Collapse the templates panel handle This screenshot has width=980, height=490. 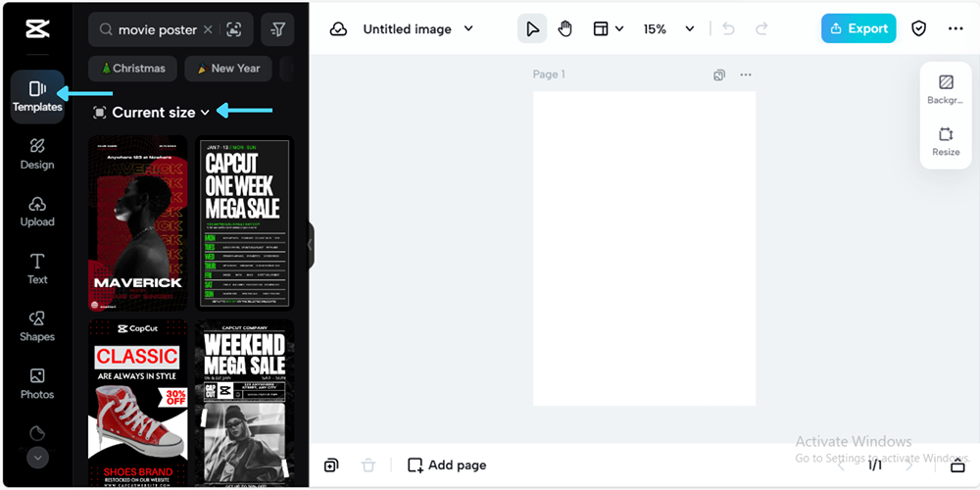310,246
